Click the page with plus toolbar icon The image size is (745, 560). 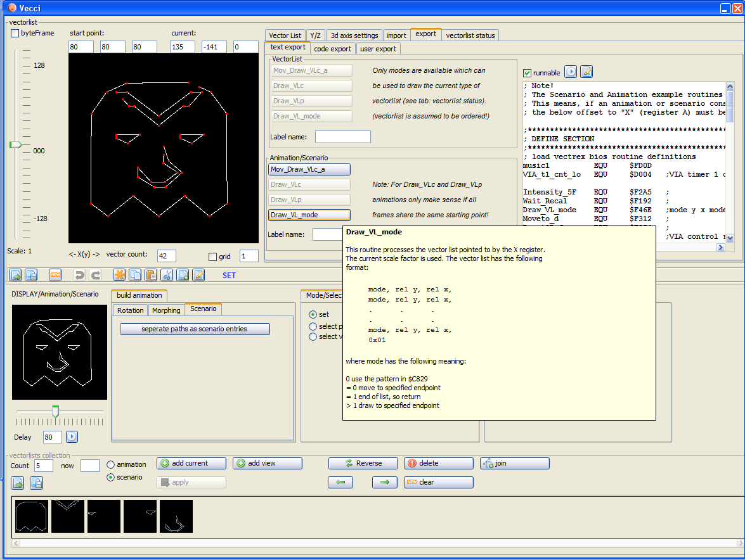click(182, 275)
